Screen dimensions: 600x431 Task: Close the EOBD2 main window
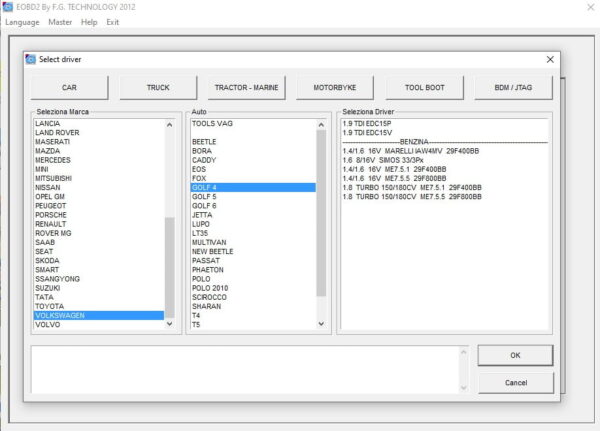[590, 7]
